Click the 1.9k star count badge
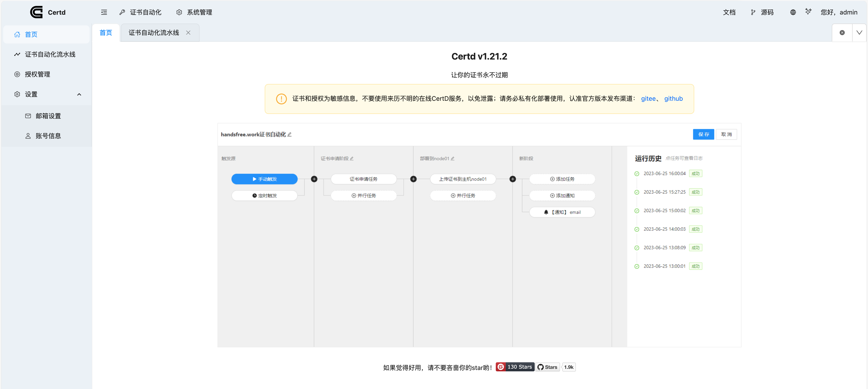 (569, 367)
